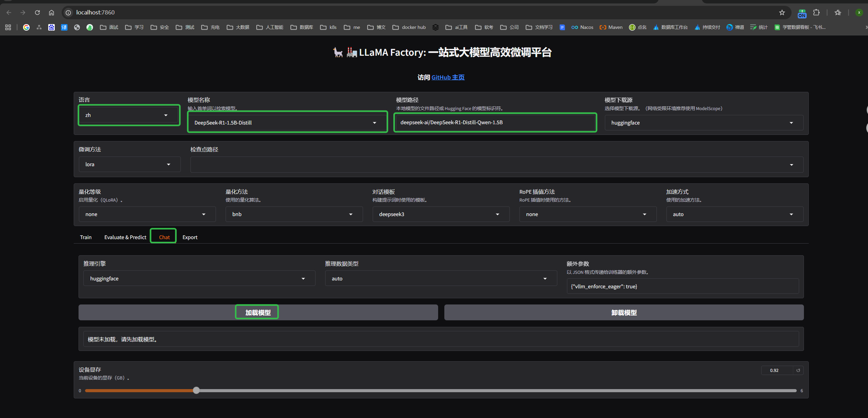The image size is (868, 418).
Task: Click the 模型路径 input field
Action: tap(495, 122)
